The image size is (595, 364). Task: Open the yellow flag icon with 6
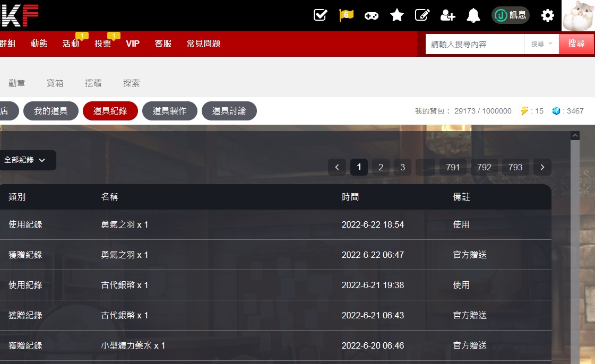pos(346,15)
